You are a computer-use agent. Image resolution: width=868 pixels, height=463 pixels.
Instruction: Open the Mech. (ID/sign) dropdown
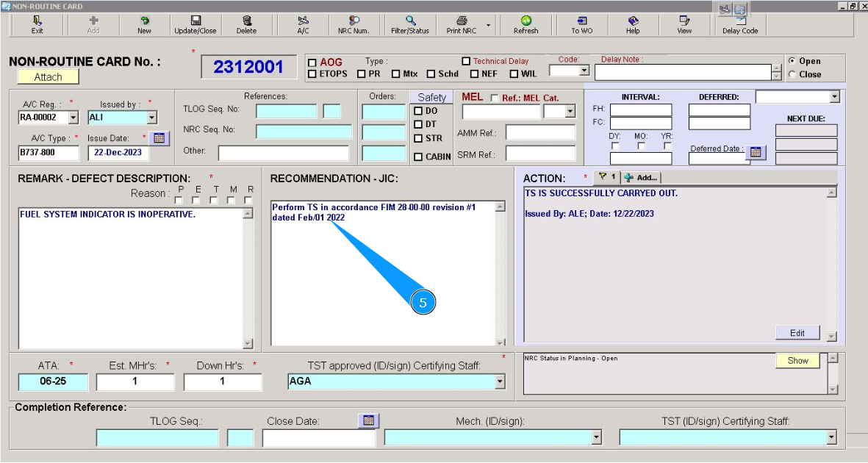click(x=596, y=437)
